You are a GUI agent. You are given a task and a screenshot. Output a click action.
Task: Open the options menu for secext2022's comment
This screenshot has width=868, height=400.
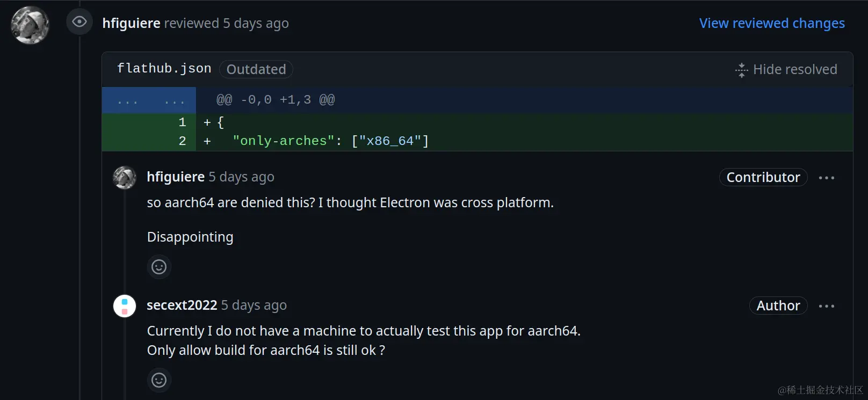[x=827, y=306]
